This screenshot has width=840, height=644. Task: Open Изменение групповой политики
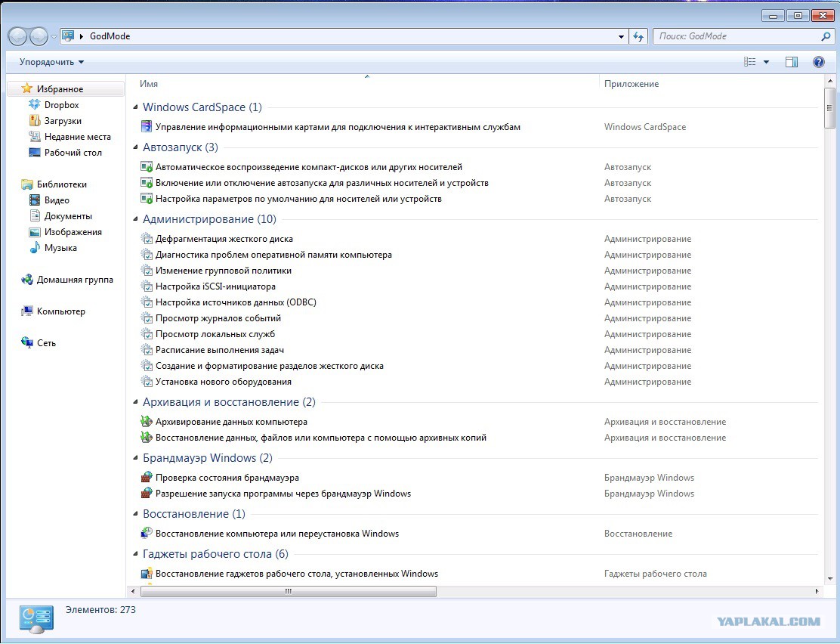click(x=224, y=271)
